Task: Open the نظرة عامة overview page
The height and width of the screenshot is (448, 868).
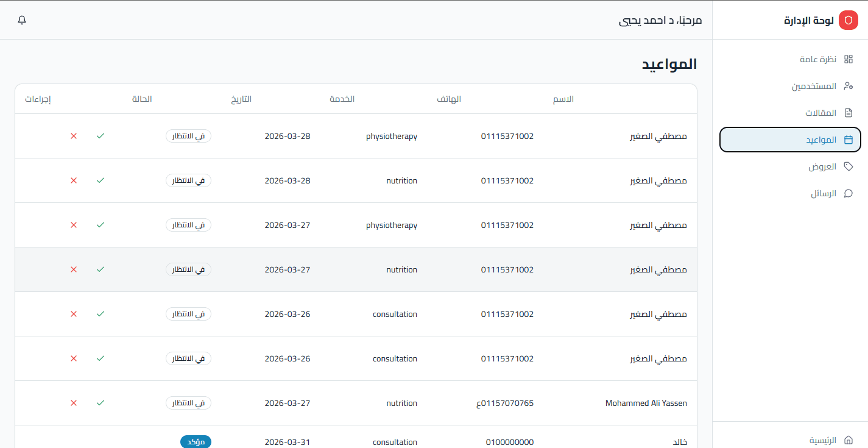Action: (x=790, y=59)
